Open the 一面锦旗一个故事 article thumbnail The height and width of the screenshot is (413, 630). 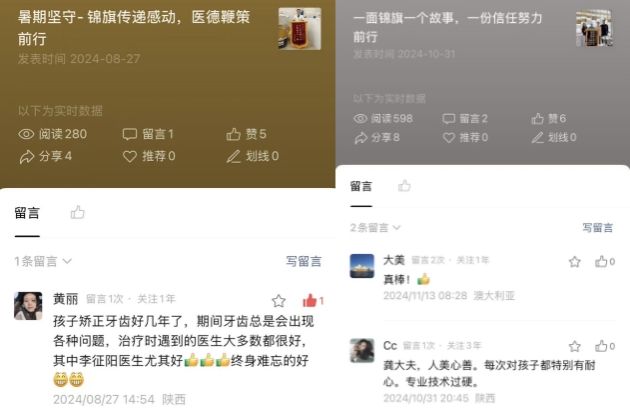pyautogui.click(x=594, y=29)
